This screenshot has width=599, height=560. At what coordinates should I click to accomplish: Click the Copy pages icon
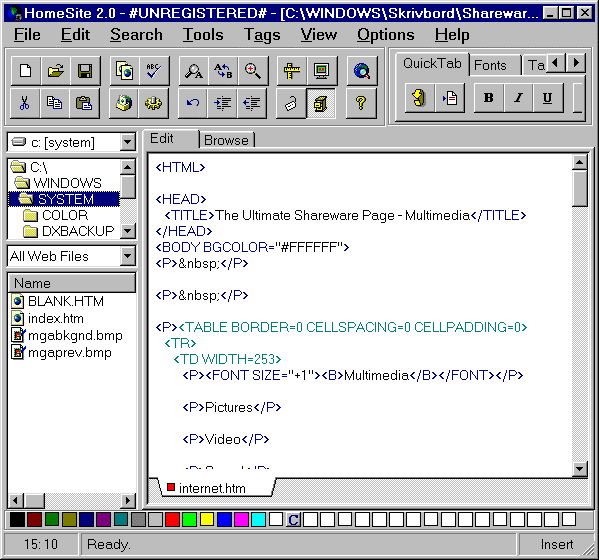click(x=55, y=103)
